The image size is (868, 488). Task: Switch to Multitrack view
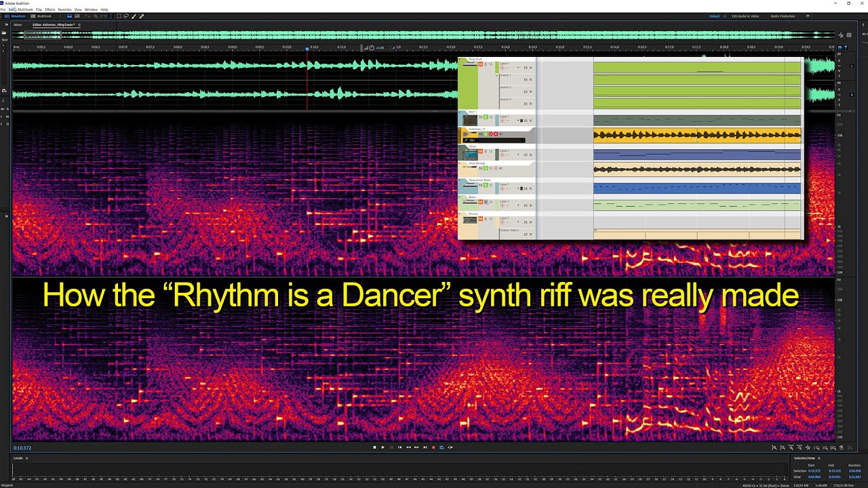point(41,16)
